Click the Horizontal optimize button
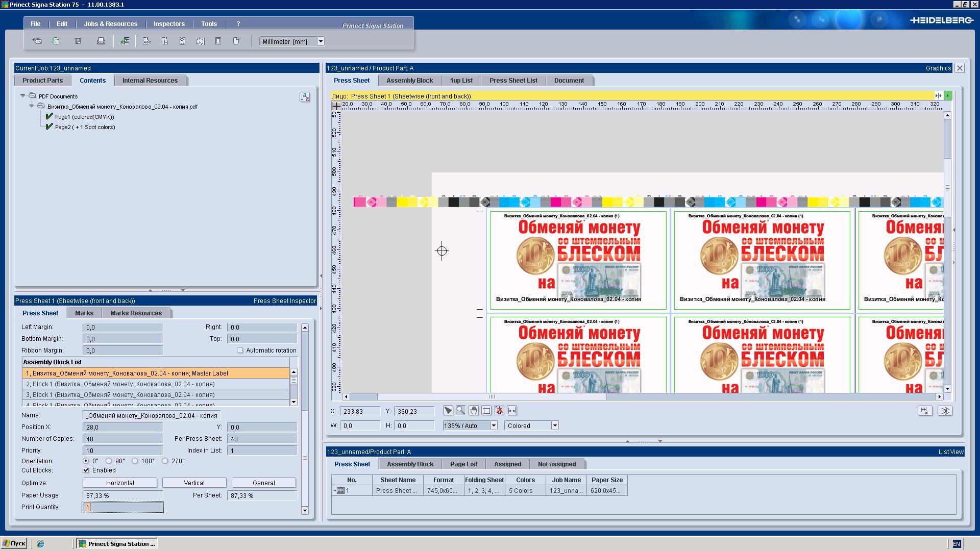The height and width of the screenshot is (551, 980). 120,483
